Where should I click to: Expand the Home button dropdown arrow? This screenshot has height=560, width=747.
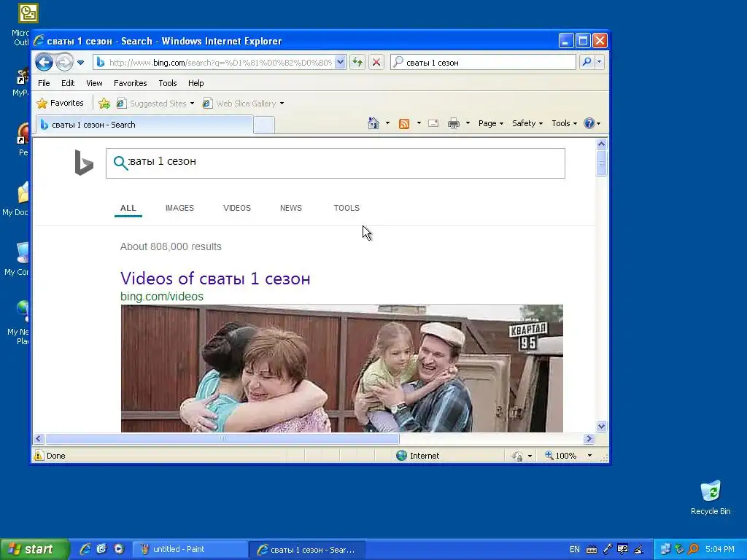point(388,123)
